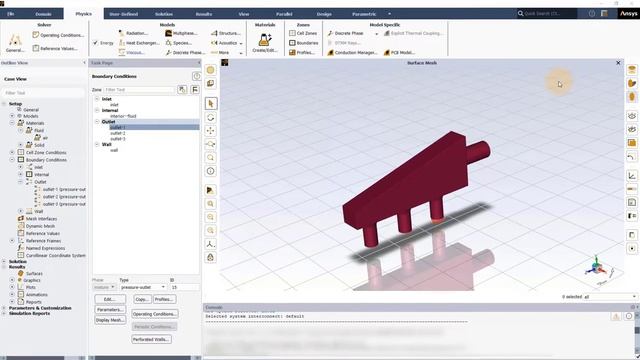The image size is (640, 360).
Task: Collapse the Wall group in the zone list
Action: [97, 144]
